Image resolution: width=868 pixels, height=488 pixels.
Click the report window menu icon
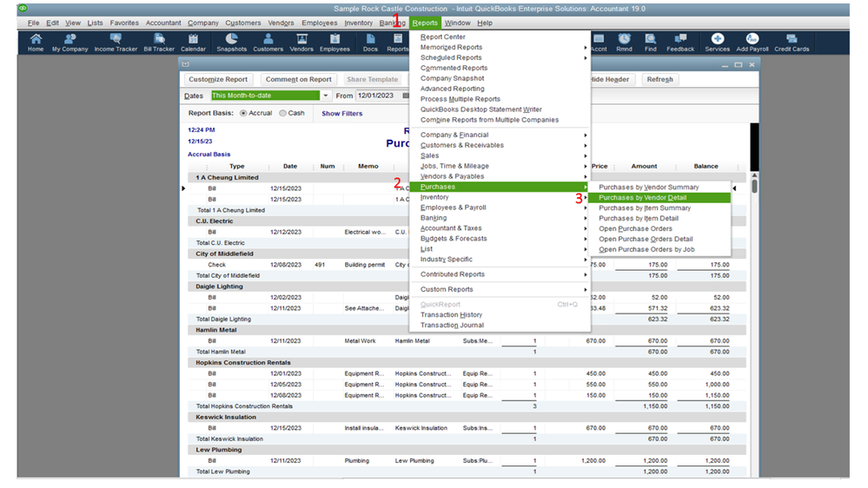pos(185,64)
